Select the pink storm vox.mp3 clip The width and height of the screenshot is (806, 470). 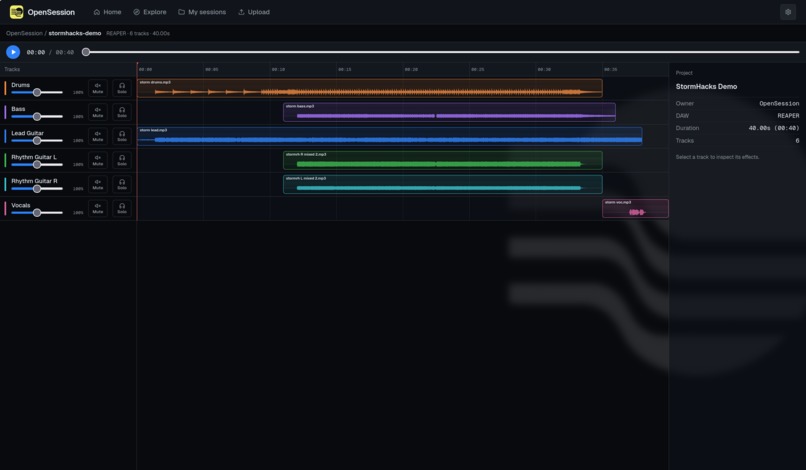[x=635, y=208]
